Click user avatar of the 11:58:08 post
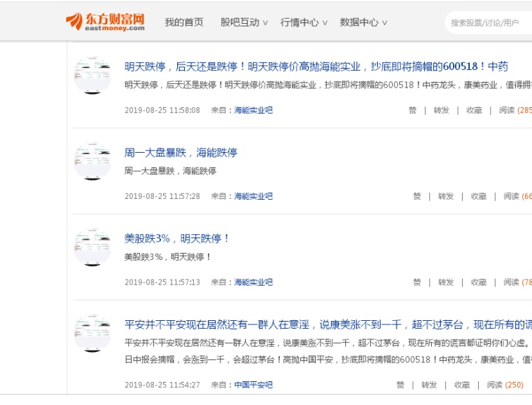The height and width of the screenshot is (405, 532). (92, 76)
